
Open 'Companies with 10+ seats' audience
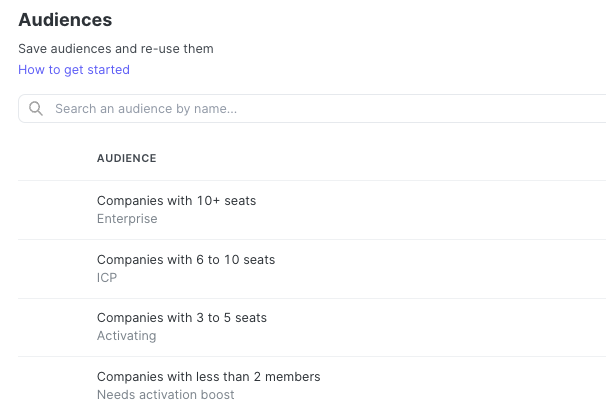coord(176,201)
